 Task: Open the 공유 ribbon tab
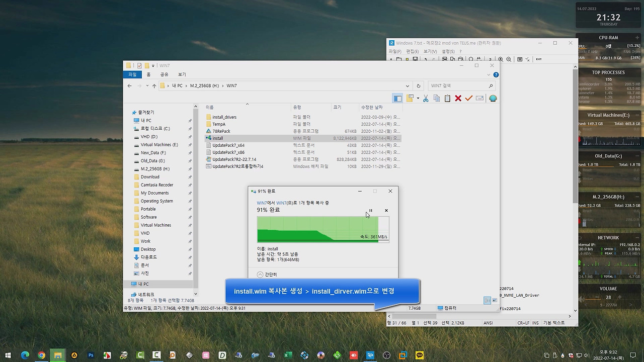[164, 74]
